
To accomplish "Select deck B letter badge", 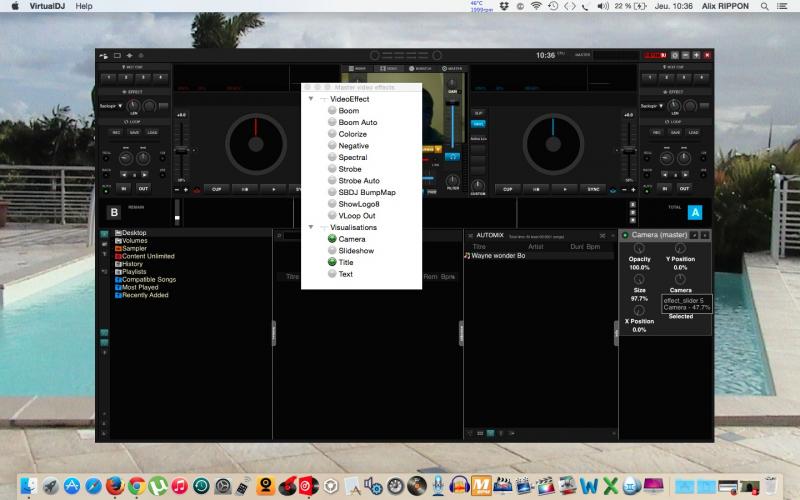I will click(114, 212).
